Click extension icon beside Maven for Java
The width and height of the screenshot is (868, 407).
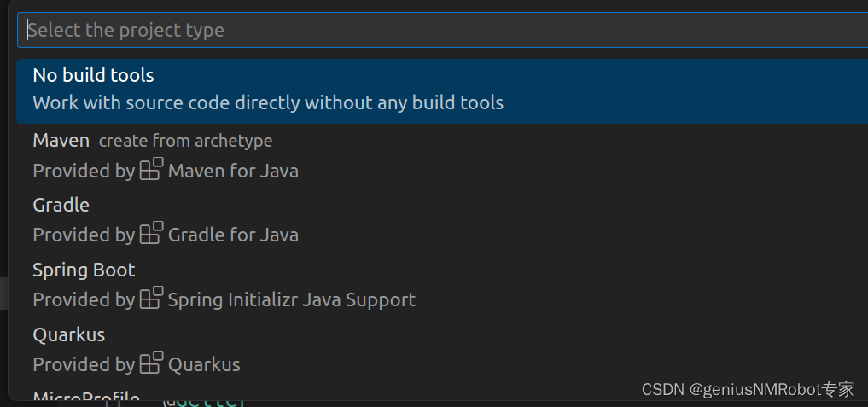[151, 169]
